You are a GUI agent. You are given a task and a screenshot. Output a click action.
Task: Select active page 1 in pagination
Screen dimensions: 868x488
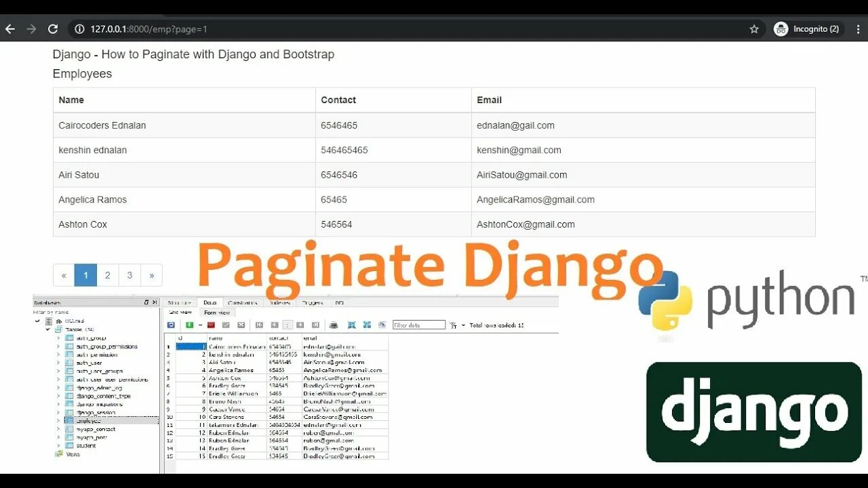[x=85, y=275]
